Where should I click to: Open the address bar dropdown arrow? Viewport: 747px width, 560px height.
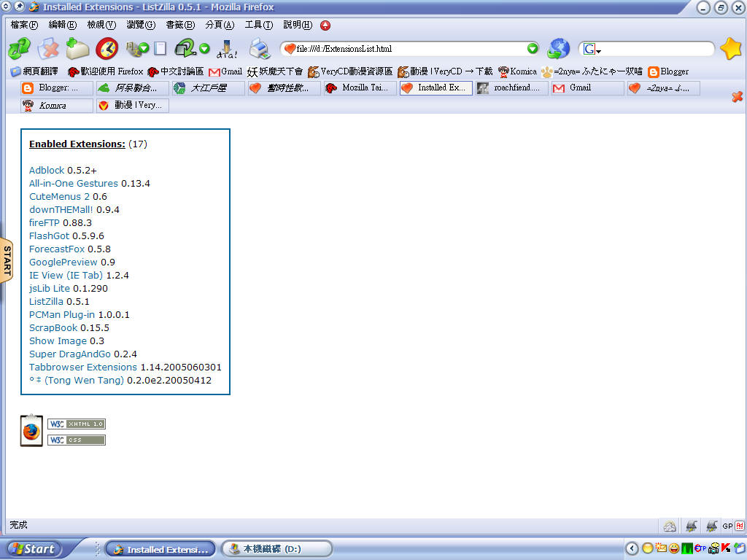533,49
